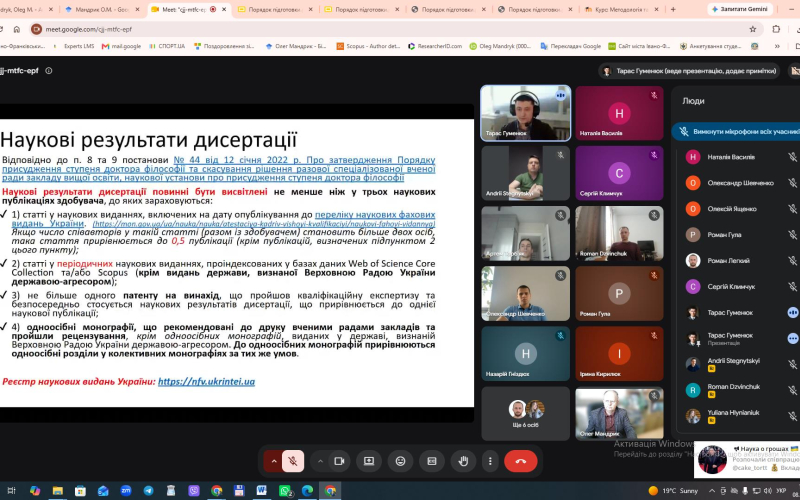
Task: Click Тарас Гуменюк video tile
Action: pos(526,113)
